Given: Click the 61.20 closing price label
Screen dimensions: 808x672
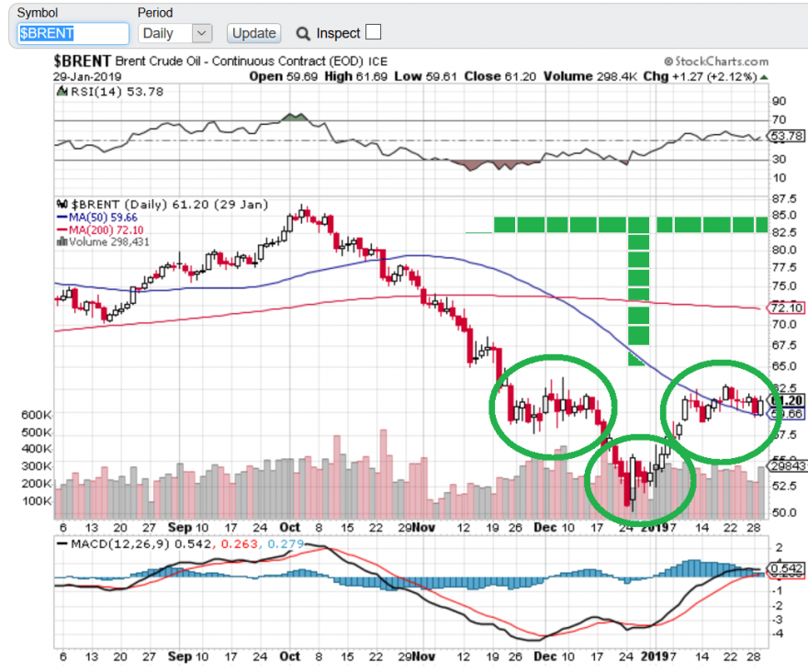Looking at the screenshot, I should (787, 400).
